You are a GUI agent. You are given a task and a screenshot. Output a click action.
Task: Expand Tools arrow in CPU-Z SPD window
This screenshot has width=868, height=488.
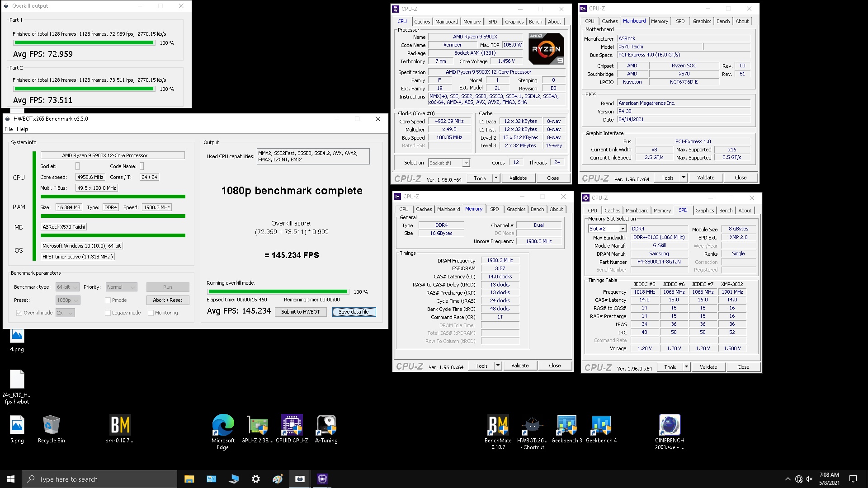click(x=686, y=367)
